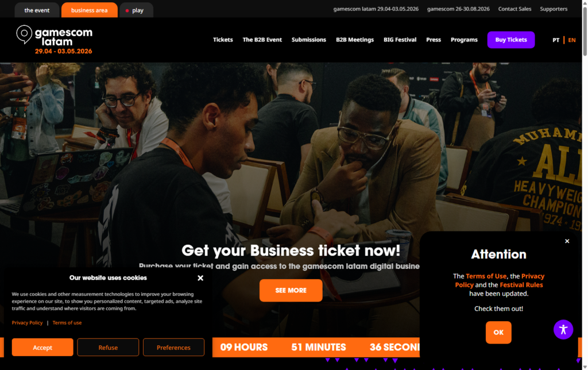The width and height of the screenshot is (588, 370).
Task: Click the gamescom latam logo
Action: 55,40
